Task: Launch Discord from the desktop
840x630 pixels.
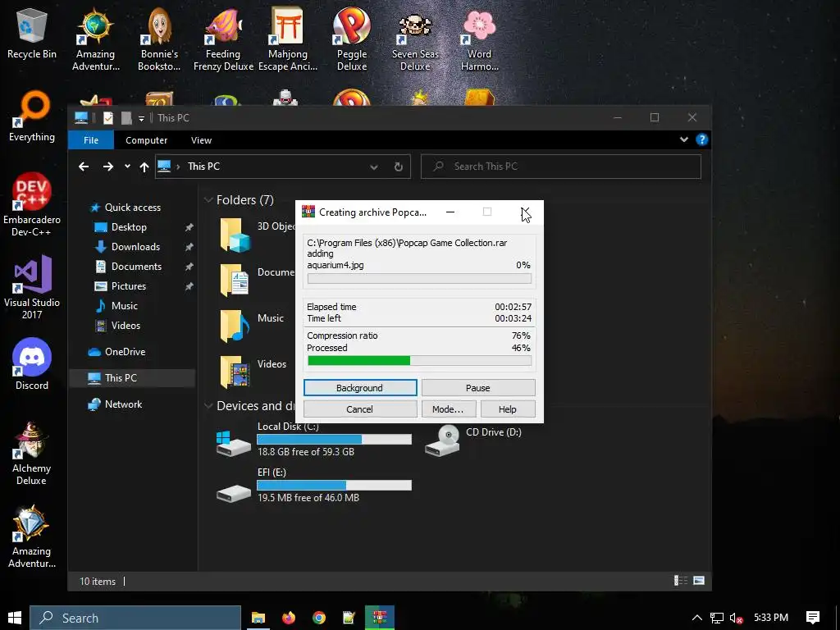Action: (32, 364)
